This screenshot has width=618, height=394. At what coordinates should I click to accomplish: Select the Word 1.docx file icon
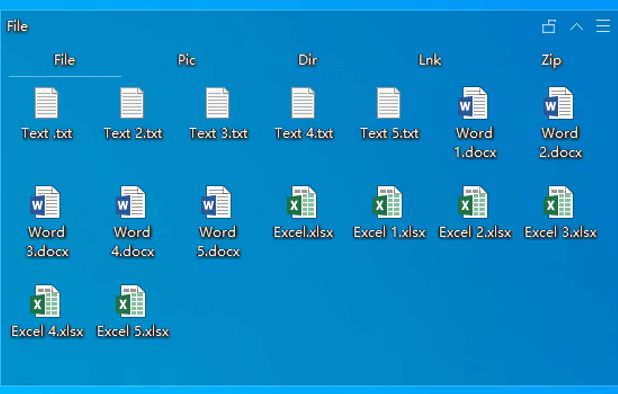(473, 103)
